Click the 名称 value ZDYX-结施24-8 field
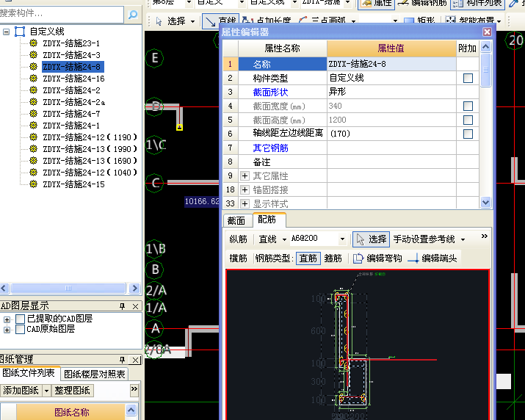 tap(391, 64)
